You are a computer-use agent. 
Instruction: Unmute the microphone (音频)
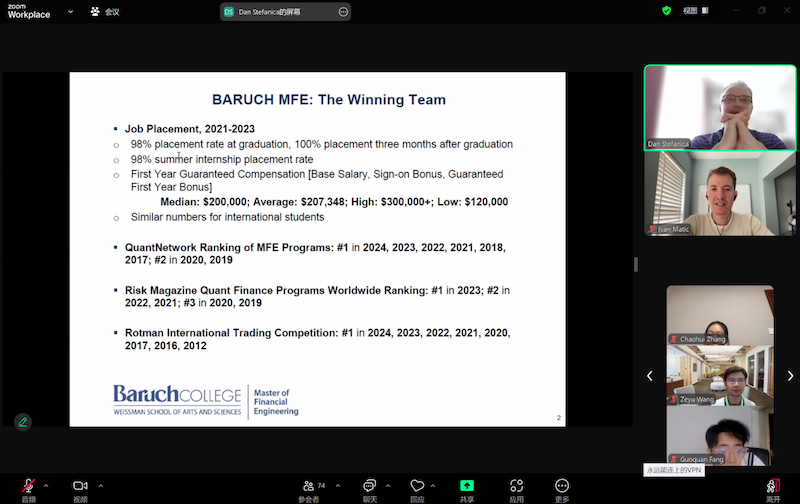[28, 485]
